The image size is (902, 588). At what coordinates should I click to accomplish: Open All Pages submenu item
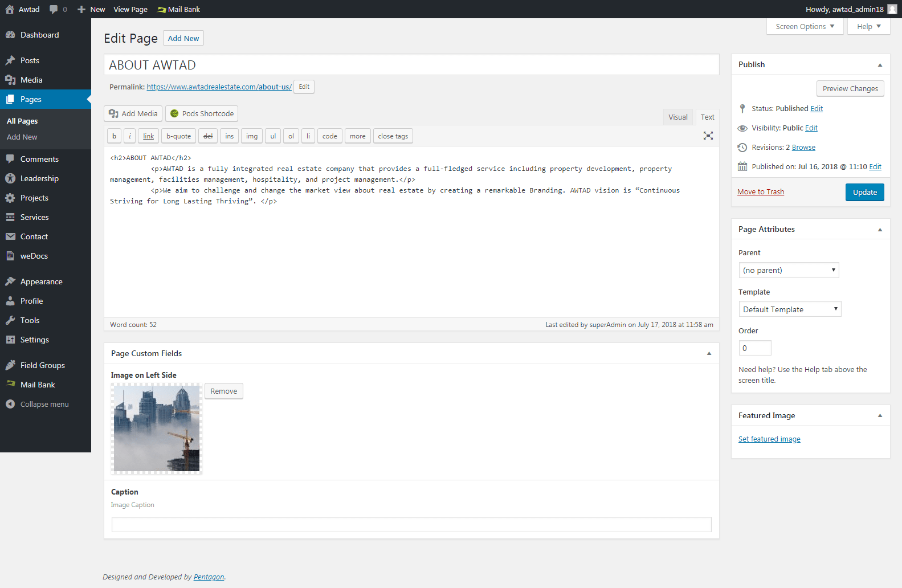(22, 121)
